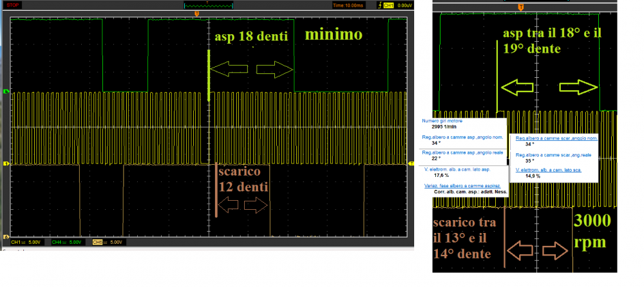Toggle the CH1 5.00V channel label
Screen dimensions: 644x287
[x=26, y=242]
